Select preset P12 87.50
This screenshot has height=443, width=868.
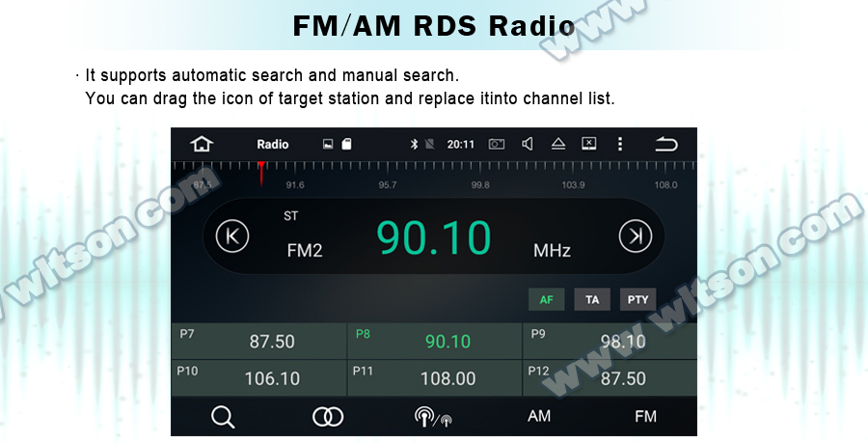pyautogui.click(x=610, y=378)
